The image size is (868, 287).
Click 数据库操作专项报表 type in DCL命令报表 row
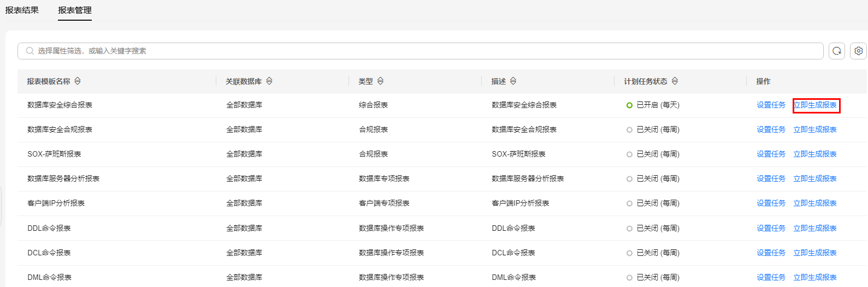(x=391, y=253)
